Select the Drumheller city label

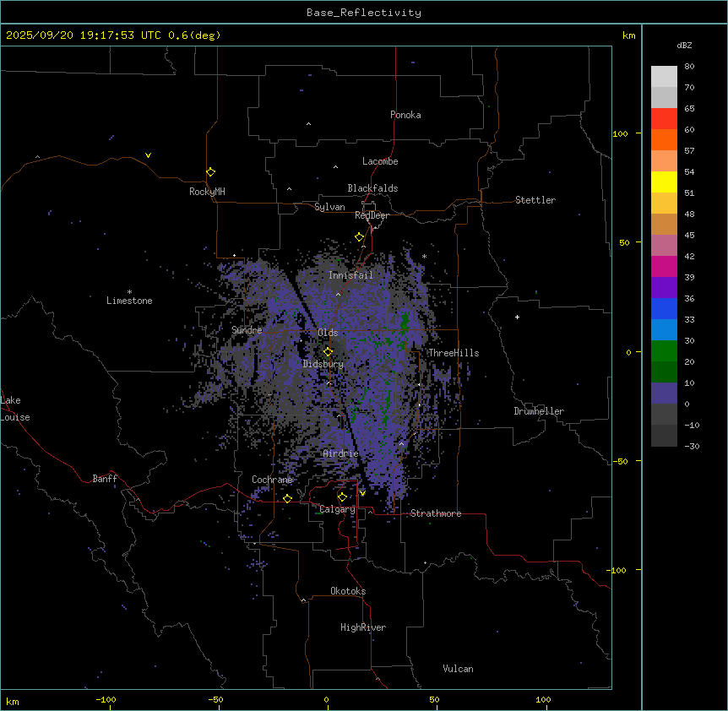click(538, 411)
